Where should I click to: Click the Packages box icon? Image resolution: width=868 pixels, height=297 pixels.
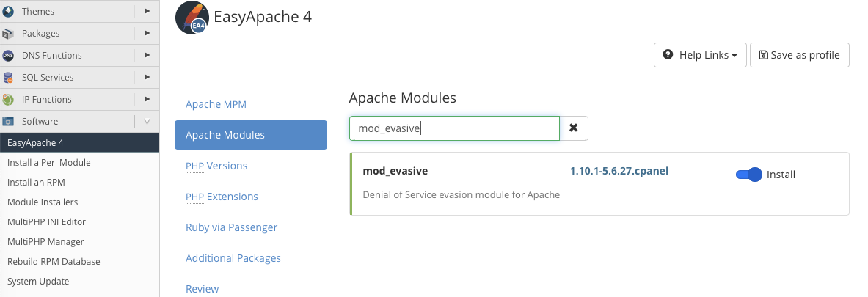(8, 33)
